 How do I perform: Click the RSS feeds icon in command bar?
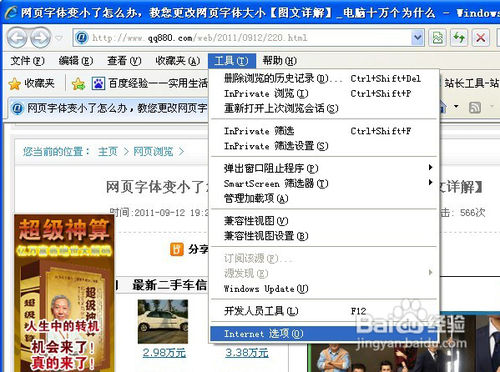[x=475, y=107]
